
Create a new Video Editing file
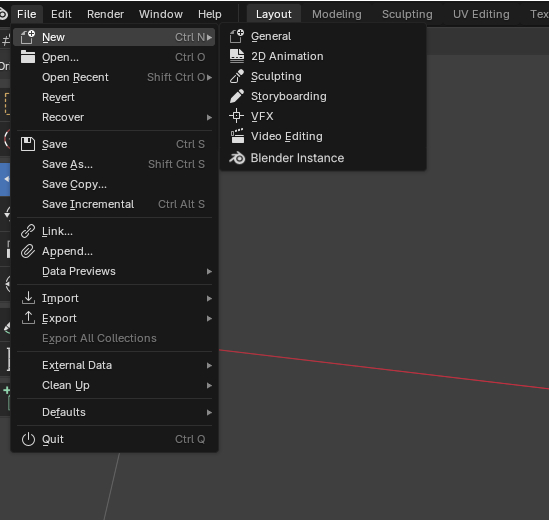[x=323, y=136]
